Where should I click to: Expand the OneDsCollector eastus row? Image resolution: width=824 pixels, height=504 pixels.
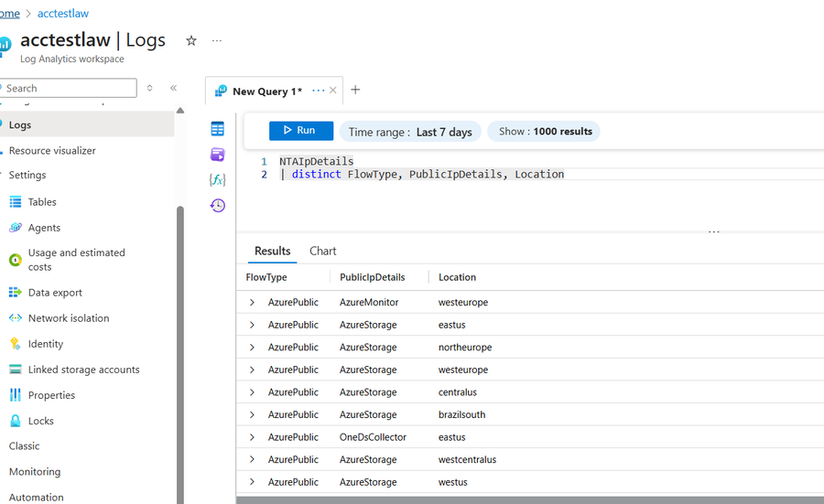(x=252, y=437)
